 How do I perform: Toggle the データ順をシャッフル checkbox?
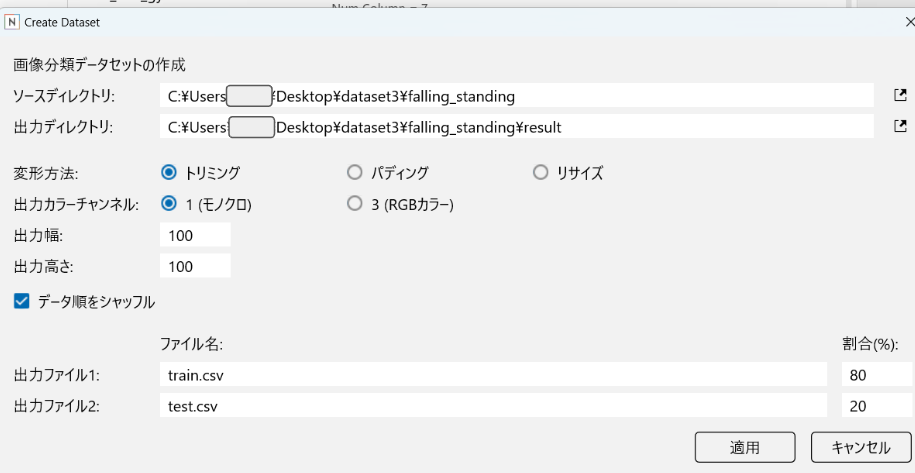(22, 300)
